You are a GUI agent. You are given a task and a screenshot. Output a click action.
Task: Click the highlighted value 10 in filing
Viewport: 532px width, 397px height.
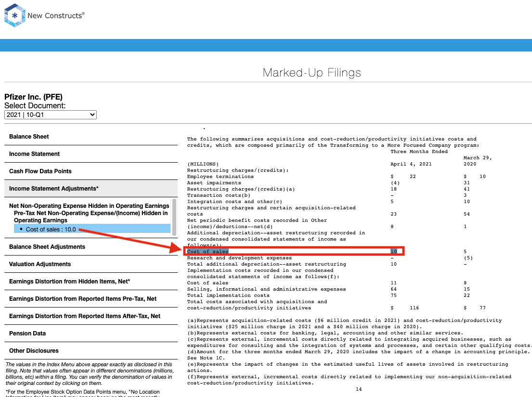click(393, 252)
